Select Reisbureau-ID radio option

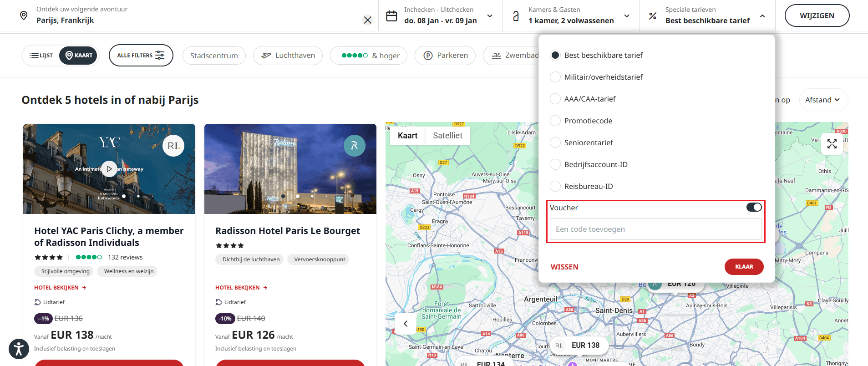click(x=555, y=186)
